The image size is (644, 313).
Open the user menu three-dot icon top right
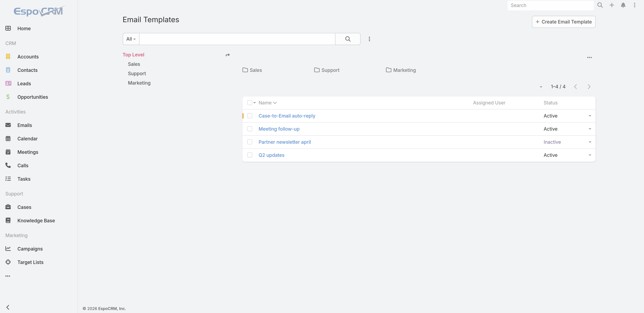(634, 5)
